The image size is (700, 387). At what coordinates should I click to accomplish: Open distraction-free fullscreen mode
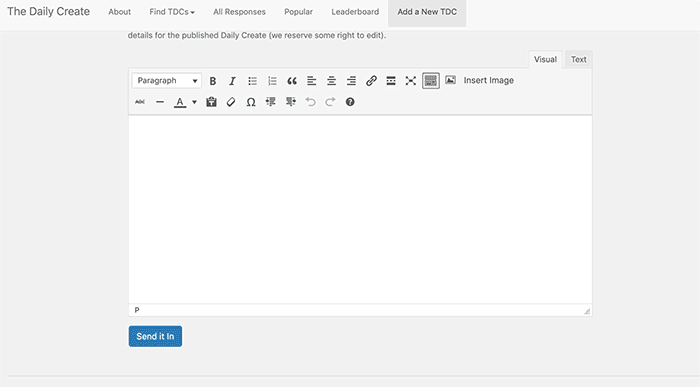point(411,81)
